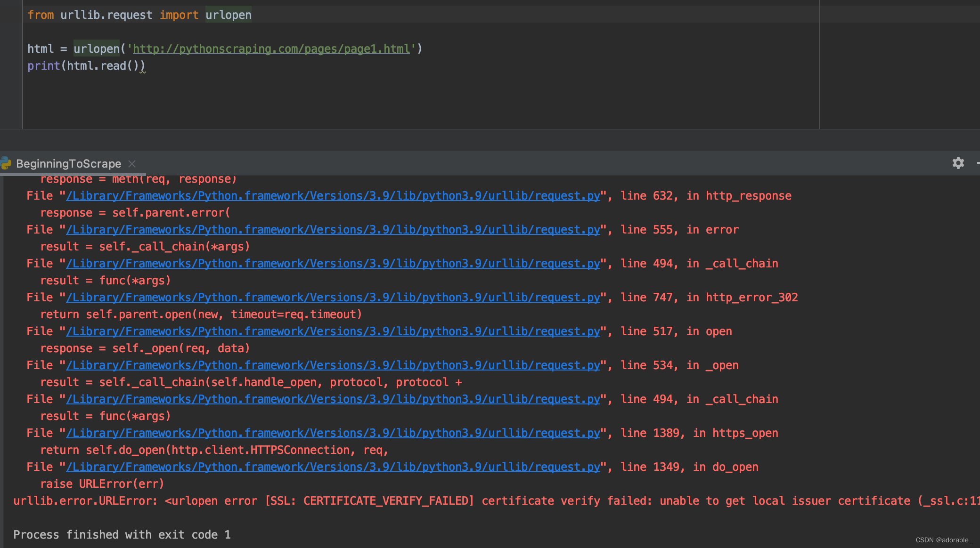The height and width of the screenshot is (548, 980).
Task: Open request.py line 1349 in do_open
Action: (332, 467)
